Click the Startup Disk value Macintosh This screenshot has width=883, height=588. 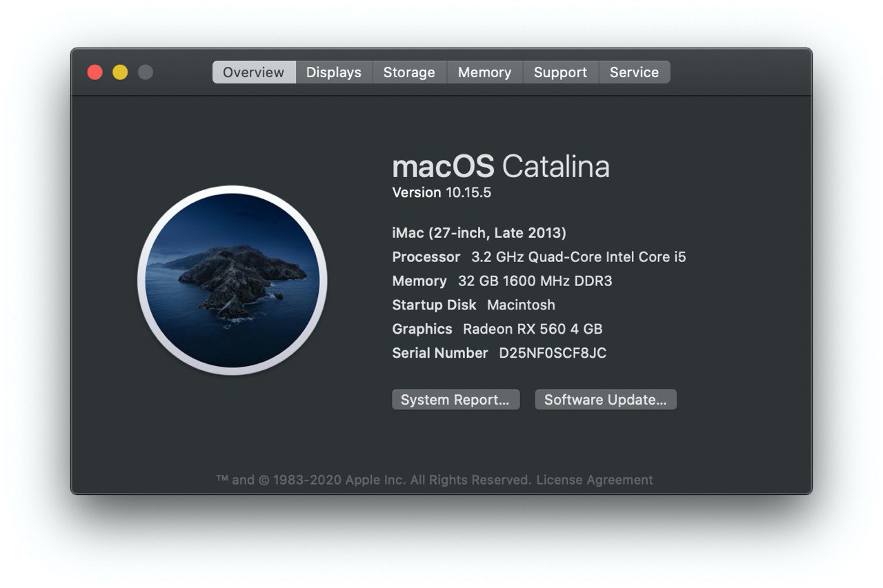click(x=522, y=305)
